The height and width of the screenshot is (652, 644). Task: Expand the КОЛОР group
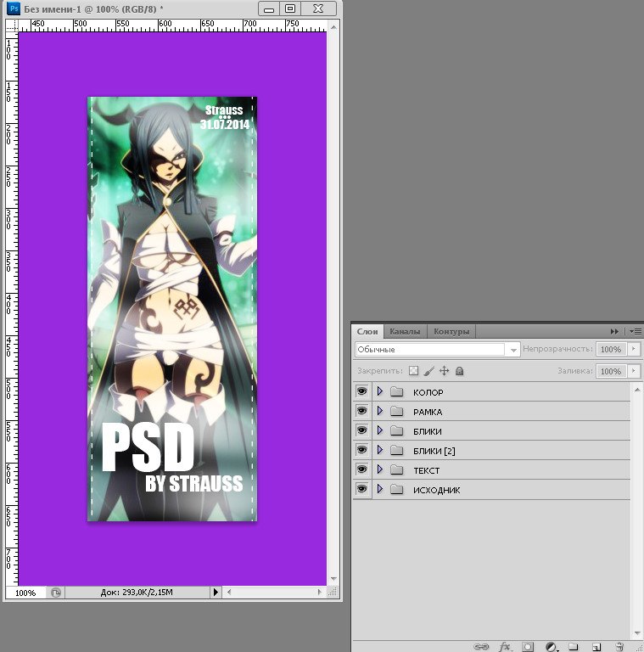(380, 391)
